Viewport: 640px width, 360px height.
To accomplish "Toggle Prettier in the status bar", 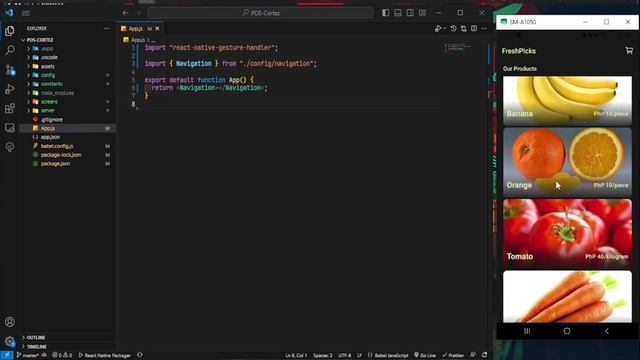I will (x=453, y=355).
